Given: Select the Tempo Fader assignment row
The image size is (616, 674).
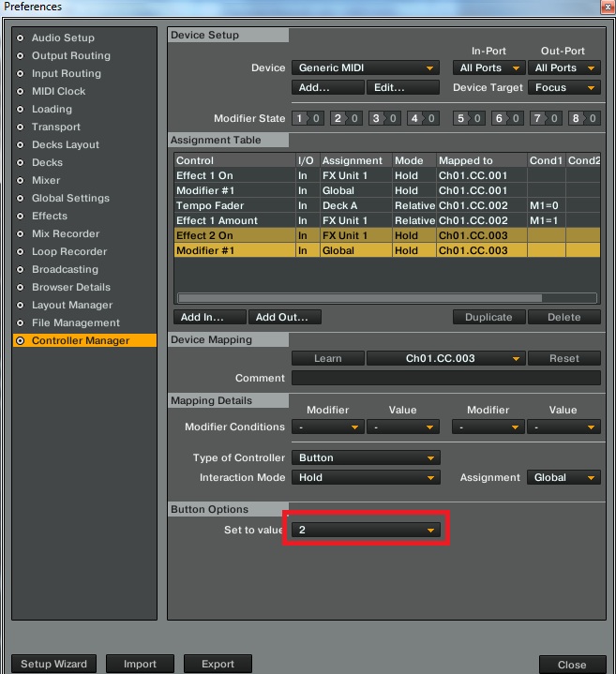Looking at the screenshot, I should point(387,205).
